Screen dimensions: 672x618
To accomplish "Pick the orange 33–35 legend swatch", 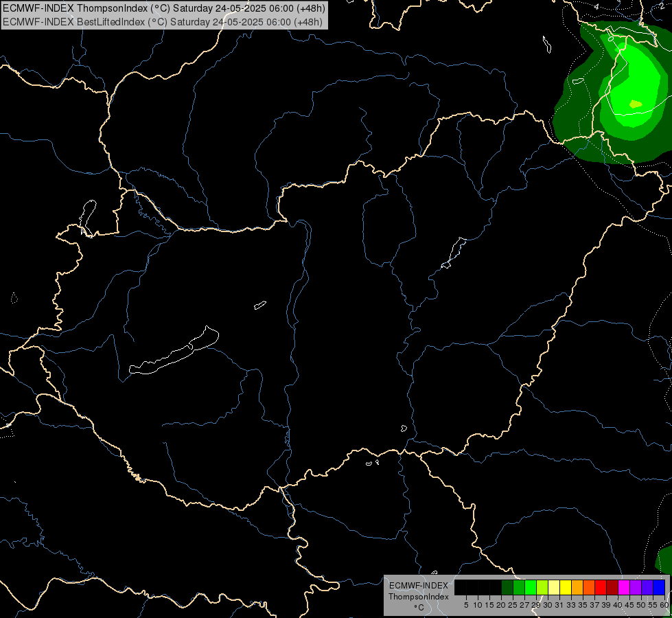I will 577,587.
